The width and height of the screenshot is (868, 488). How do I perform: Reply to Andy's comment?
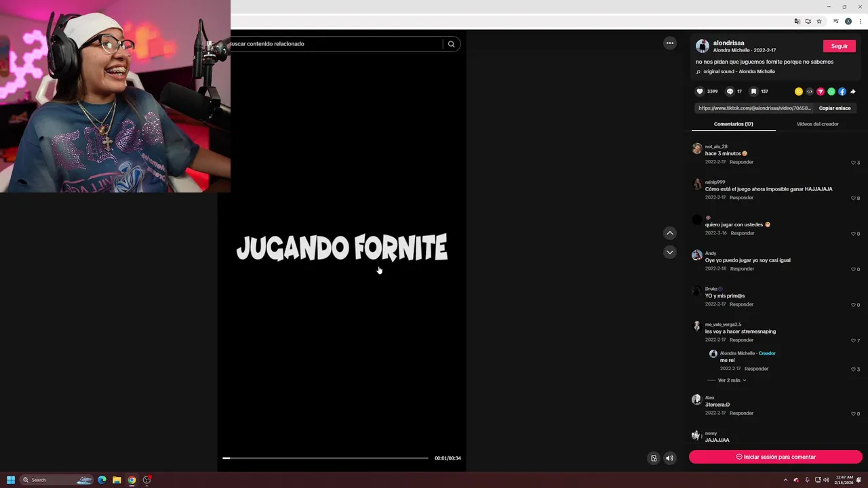click(742, 268)
